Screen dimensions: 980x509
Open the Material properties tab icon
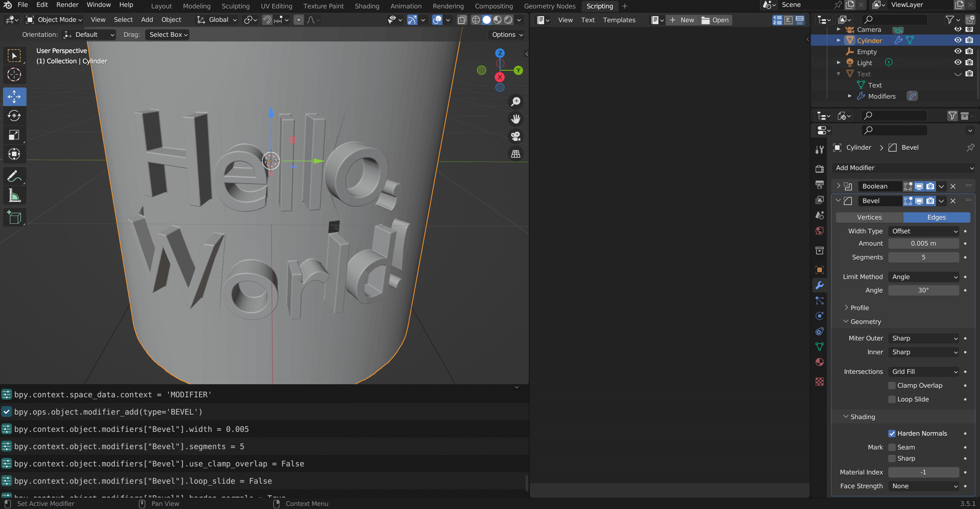[x=820, y=362]
